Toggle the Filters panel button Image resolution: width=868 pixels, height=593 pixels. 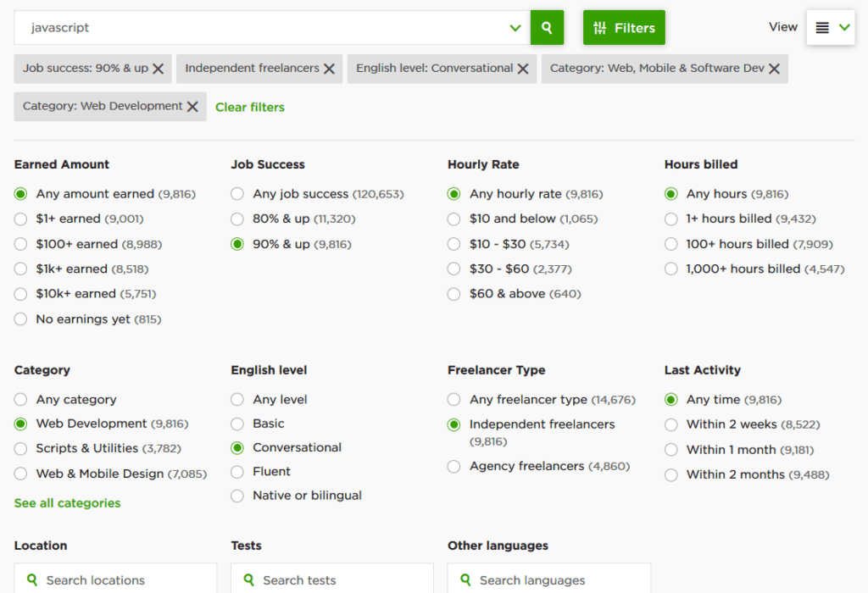tap(624, 28)
